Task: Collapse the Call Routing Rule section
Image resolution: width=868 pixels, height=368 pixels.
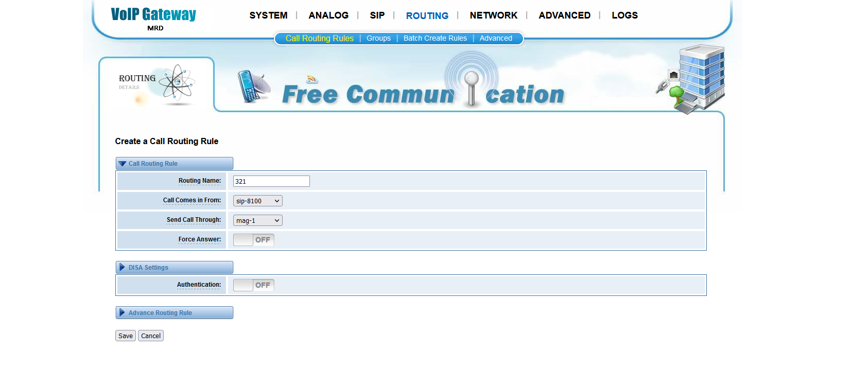Action: click(x=174, y=163)
